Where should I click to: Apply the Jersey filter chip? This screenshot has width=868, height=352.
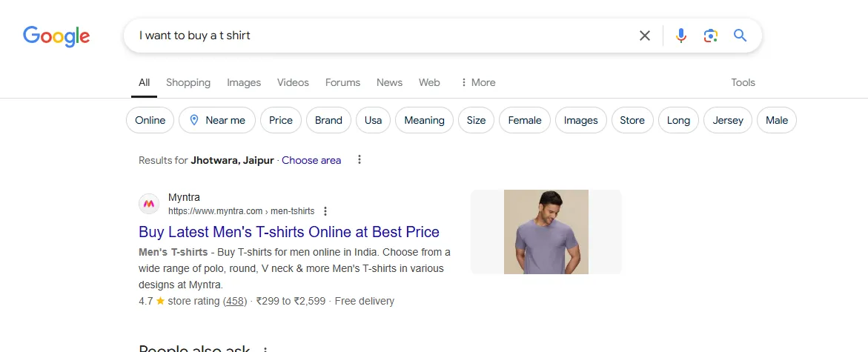point(727,120)
